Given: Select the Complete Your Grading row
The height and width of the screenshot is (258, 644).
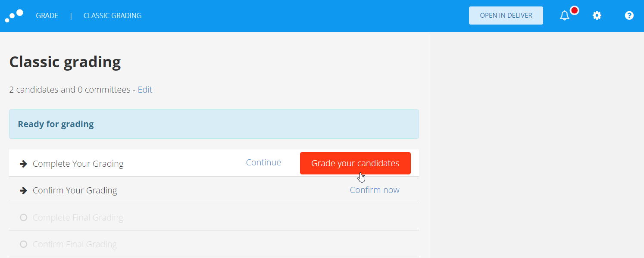Looking at the screenshot, I should [x=214, y=163].
